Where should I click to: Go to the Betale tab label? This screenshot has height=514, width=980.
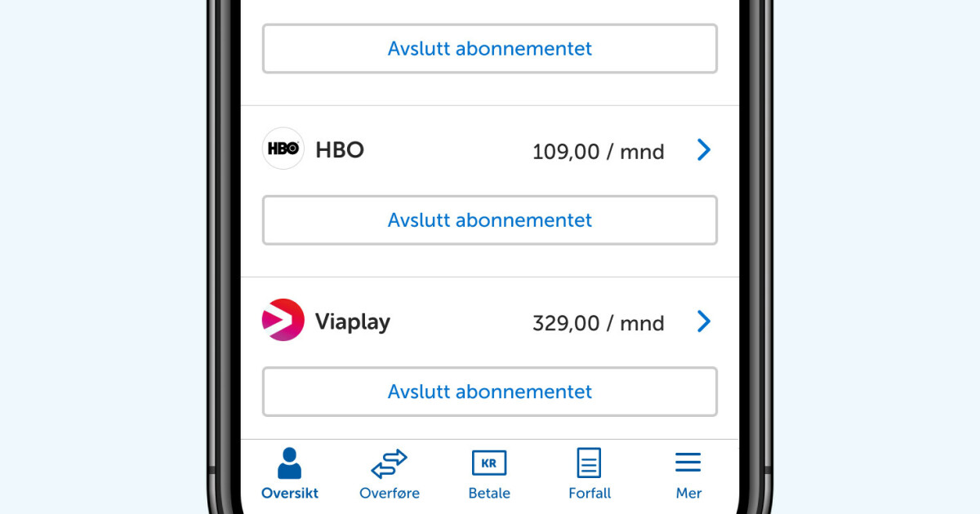(489, 493)
